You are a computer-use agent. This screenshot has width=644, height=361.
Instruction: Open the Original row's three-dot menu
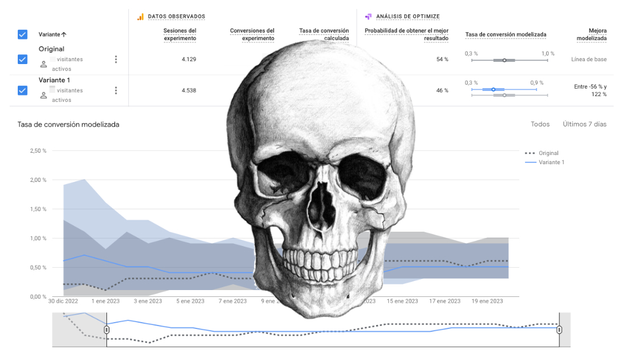point(116,59)
